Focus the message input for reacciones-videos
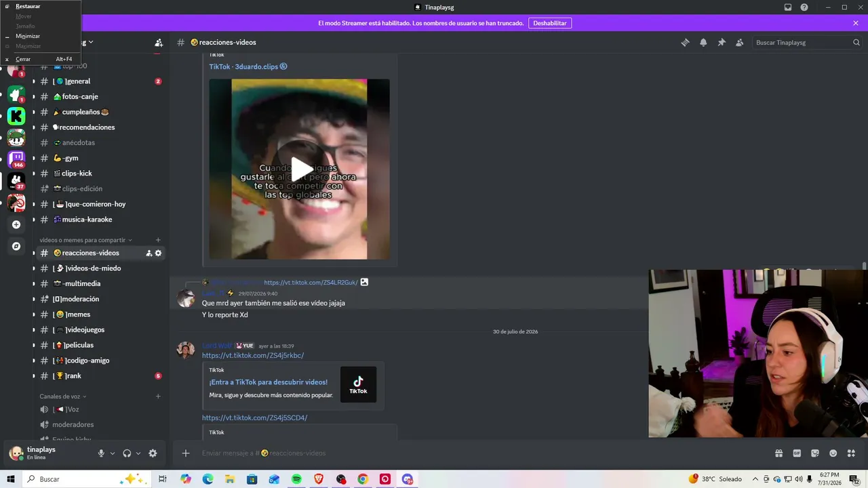 click(x=475, y=453)
